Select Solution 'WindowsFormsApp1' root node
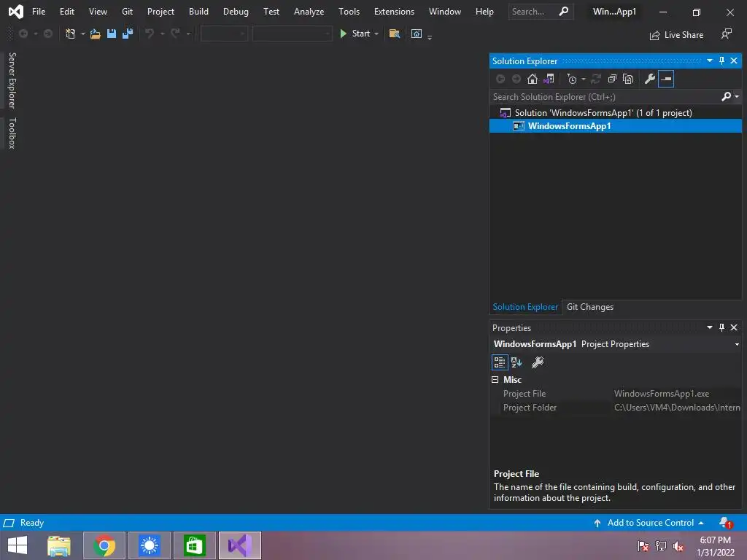The width and height of the screenshot is (747, 560). pyautogui.click(x=616, y=113)
